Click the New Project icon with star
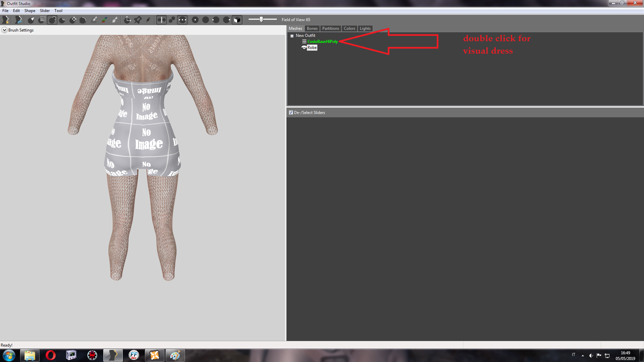 (x=5, y=20)
